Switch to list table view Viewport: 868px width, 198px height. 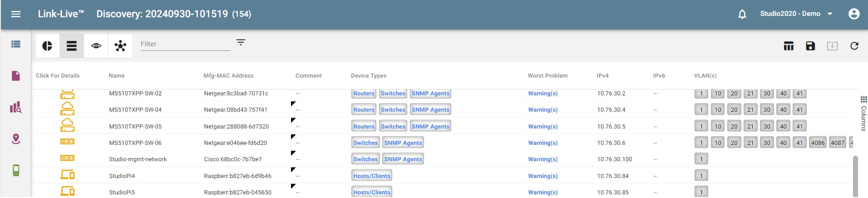[72, 46]
